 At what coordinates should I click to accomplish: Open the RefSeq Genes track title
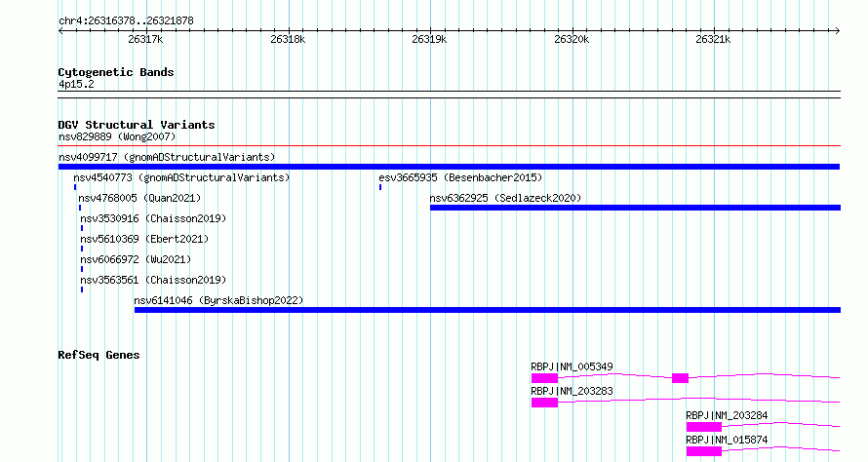point(99,355)
